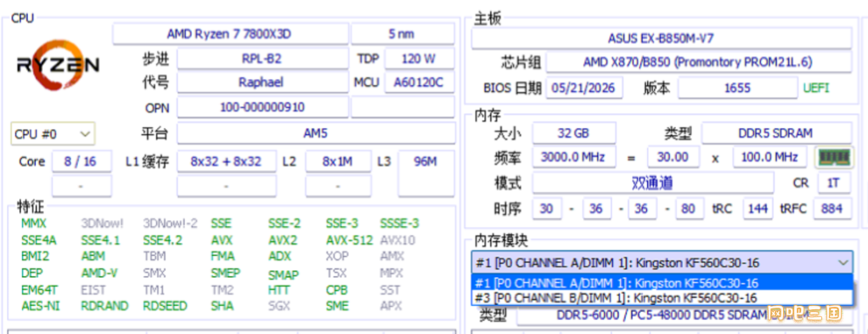Click the green UEFI label
Viewport: 868px width, 334px height.
tap(816, 88)
